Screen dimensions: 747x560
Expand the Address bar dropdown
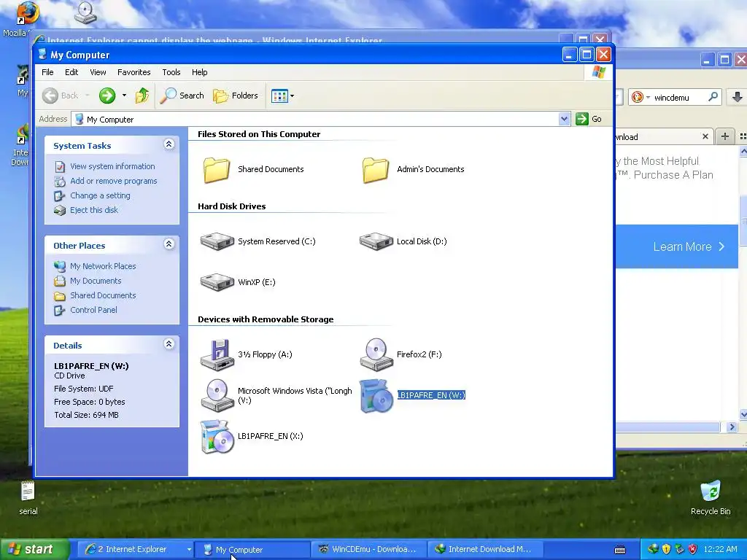564,119
